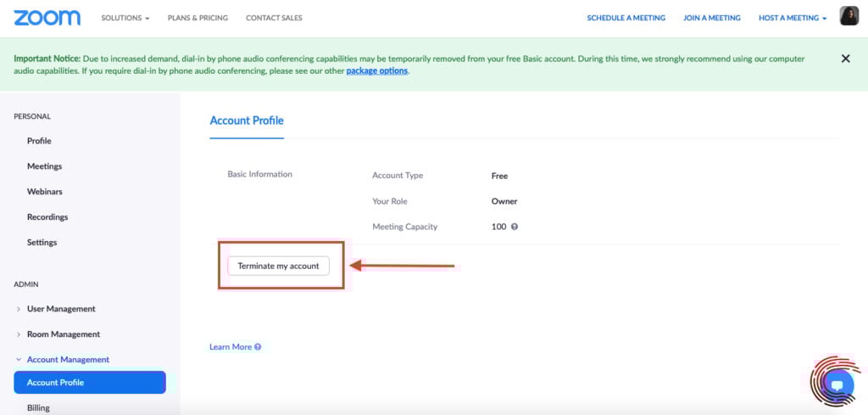Click the Basic Information label
This screenshot has height=415, width=868.
coord(259,174)
